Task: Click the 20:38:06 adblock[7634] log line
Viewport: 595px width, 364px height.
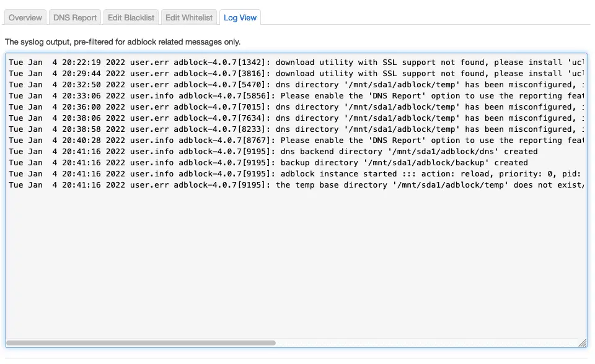Action: click(x=296, y=118)
